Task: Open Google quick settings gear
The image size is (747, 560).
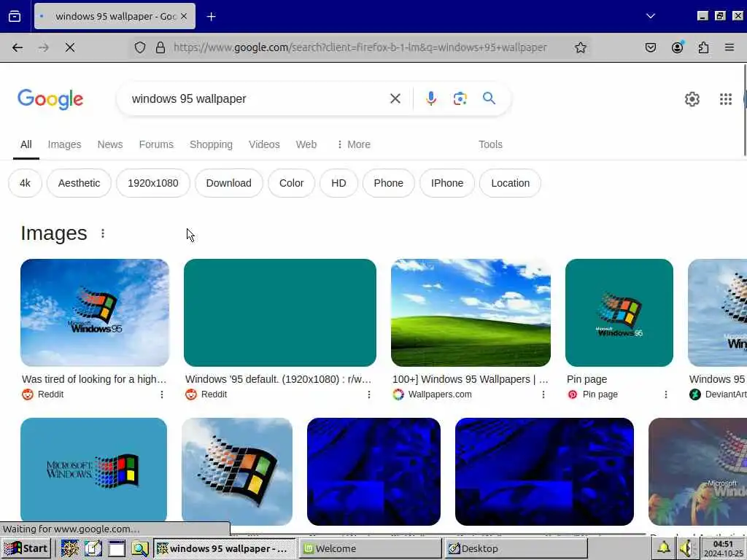Action: (x=692, y=99)
